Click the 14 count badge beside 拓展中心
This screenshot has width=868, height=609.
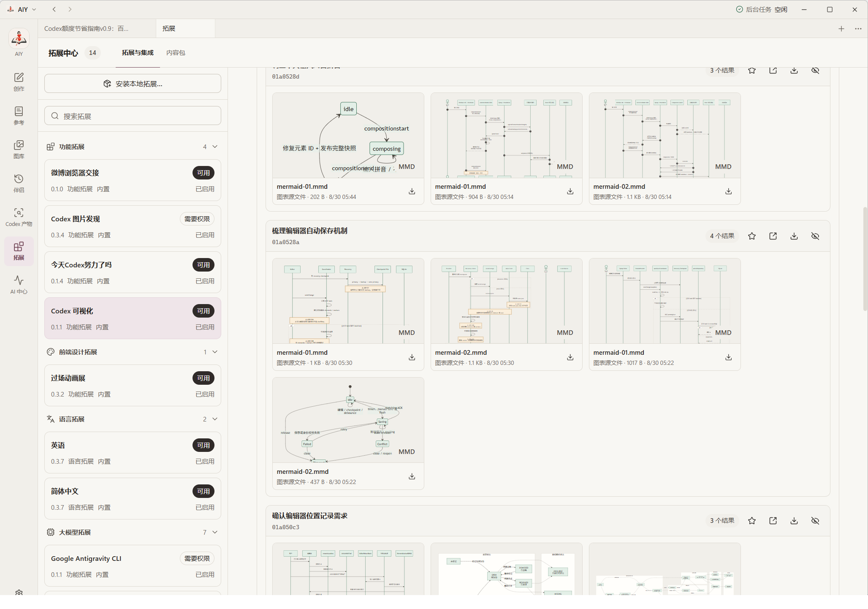[x=92, y=53]
